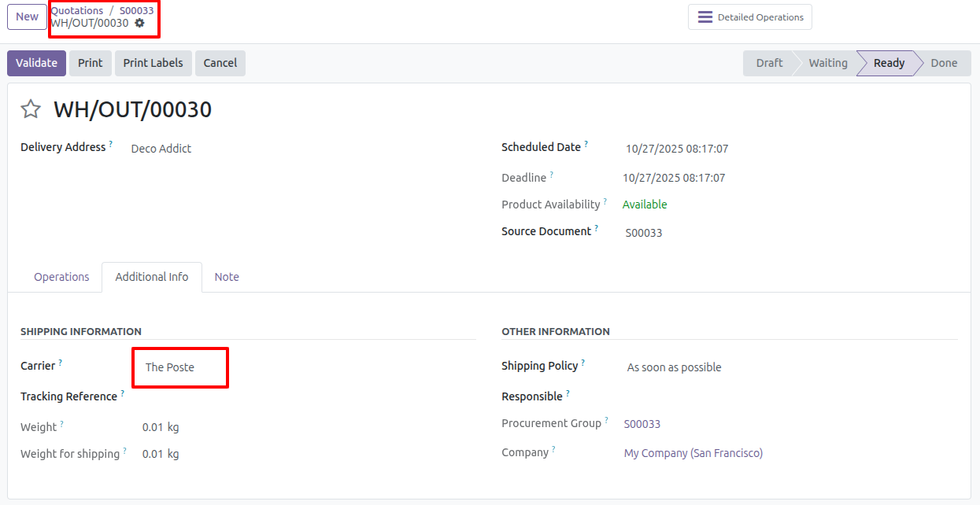
Task: Switch to the Additional Info tab
Action: 152,277
